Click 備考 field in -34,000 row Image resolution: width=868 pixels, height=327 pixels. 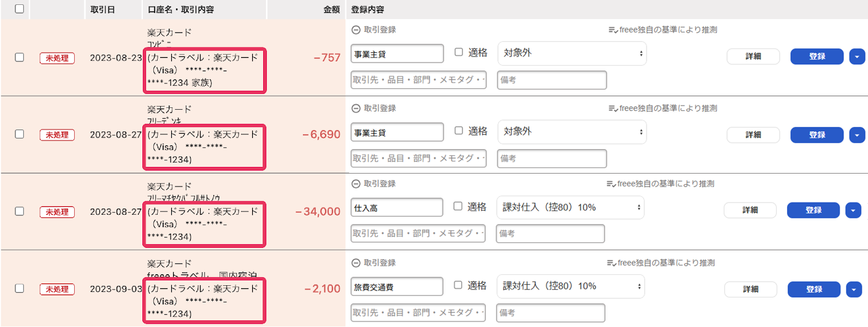550,234
